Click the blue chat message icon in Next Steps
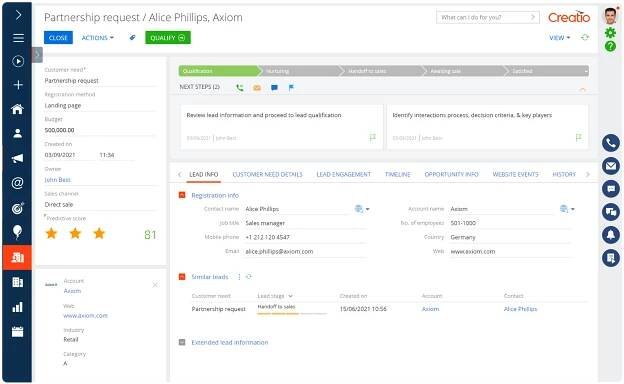 pos(274,88)
